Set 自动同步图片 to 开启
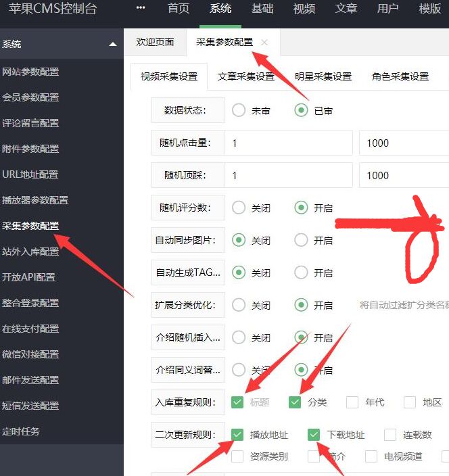This screenshot has height=476, width=449. tap(301, 240)
